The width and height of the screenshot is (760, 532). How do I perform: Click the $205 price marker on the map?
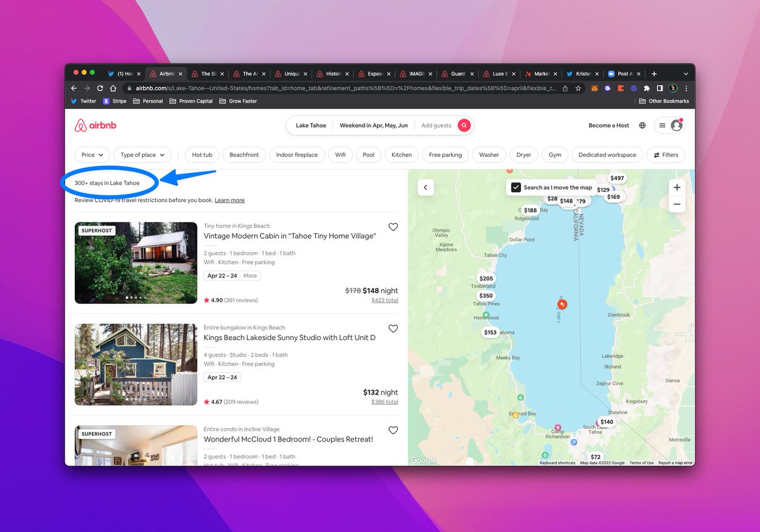coord(486,279)
